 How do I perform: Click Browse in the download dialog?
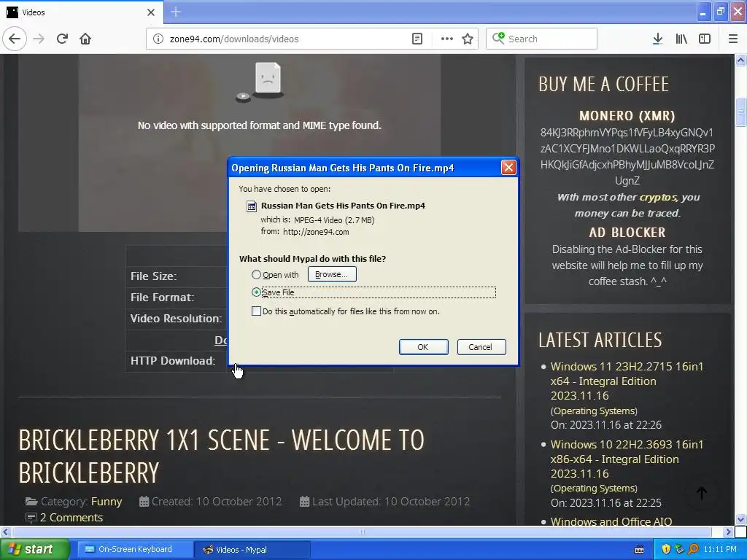(332, 274)
